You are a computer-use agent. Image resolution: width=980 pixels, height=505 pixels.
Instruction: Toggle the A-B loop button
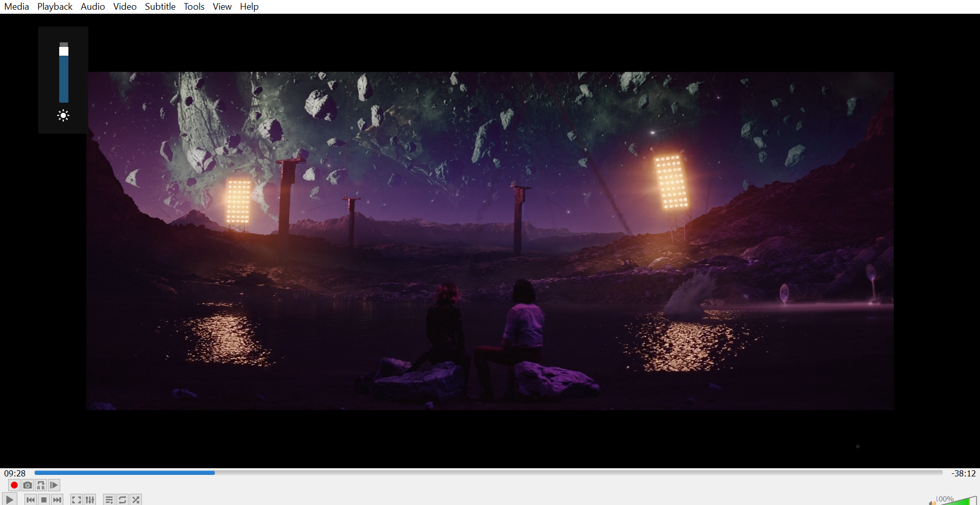[41, 485]
